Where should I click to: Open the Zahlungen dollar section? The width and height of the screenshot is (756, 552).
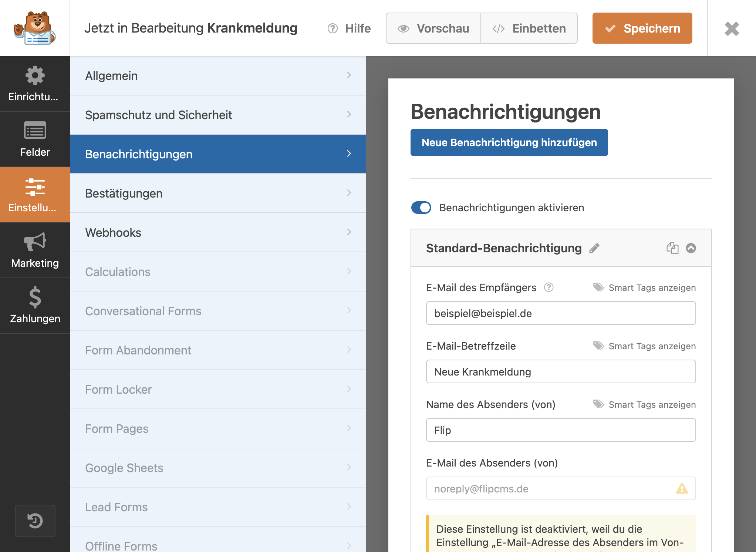pyautogui.click(x=35, y=306)
